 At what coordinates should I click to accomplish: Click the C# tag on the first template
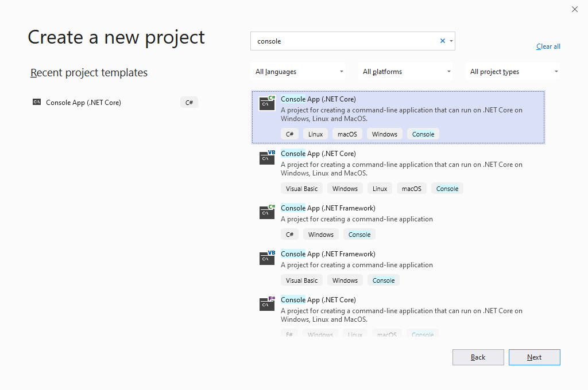tap(289, 134)
